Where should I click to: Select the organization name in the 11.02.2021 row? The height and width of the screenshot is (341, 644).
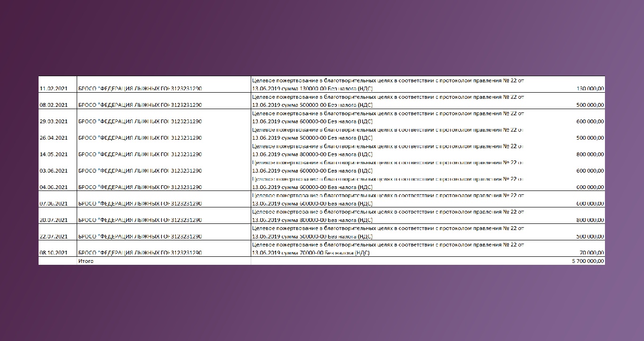point(140,88)
